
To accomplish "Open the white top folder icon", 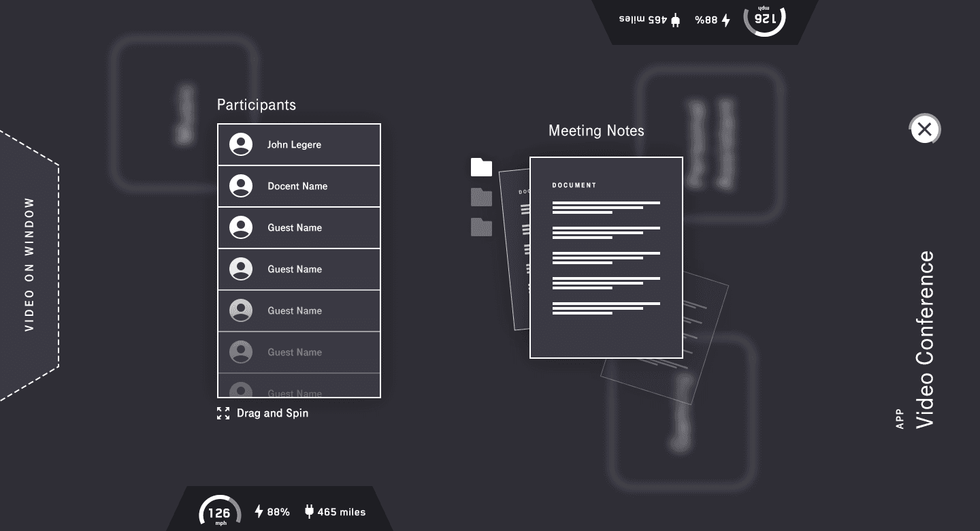I will coord(481,167).
